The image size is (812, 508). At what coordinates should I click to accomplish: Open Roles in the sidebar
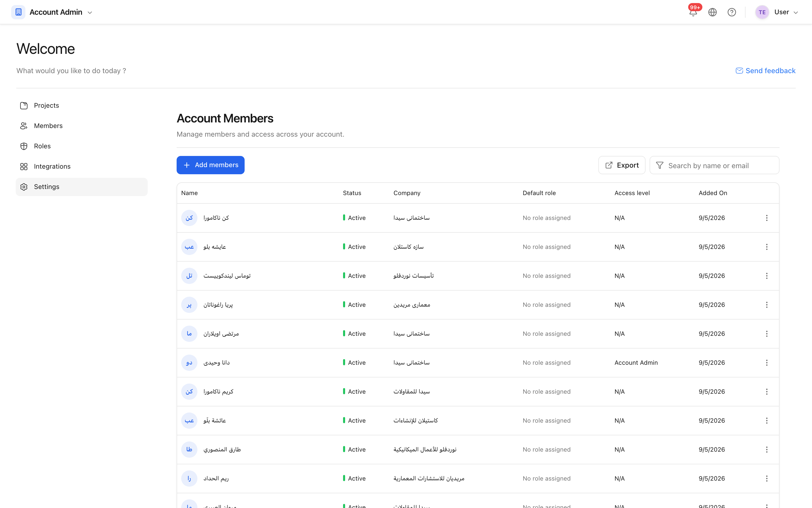pos(81,146)
